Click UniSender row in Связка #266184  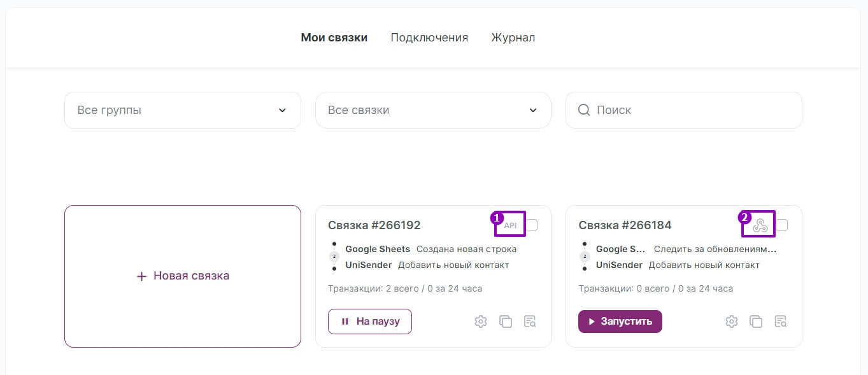678,265
